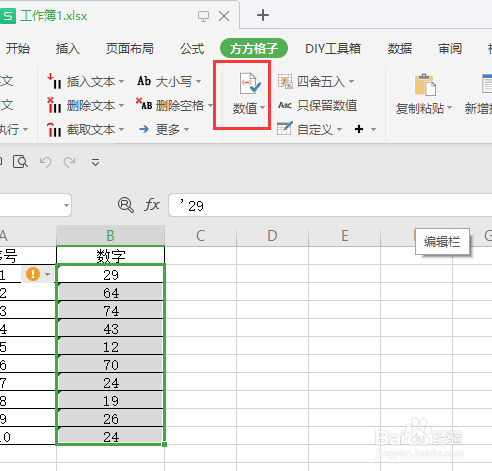
Task: Expand the 截取文本 dropdown arrow
Action: (x=121, y=129)
